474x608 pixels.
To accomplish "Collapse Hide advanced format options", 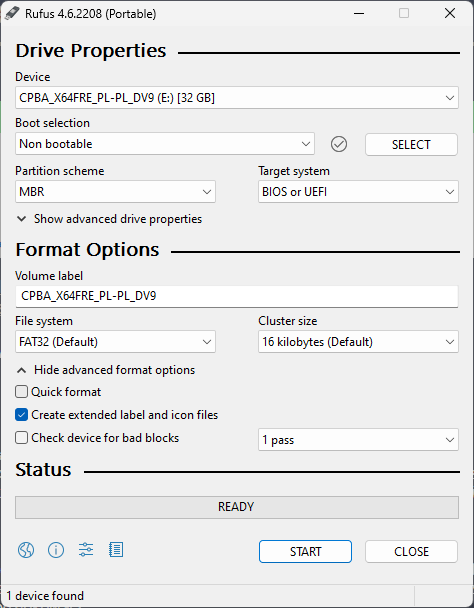I will point(106,370).
